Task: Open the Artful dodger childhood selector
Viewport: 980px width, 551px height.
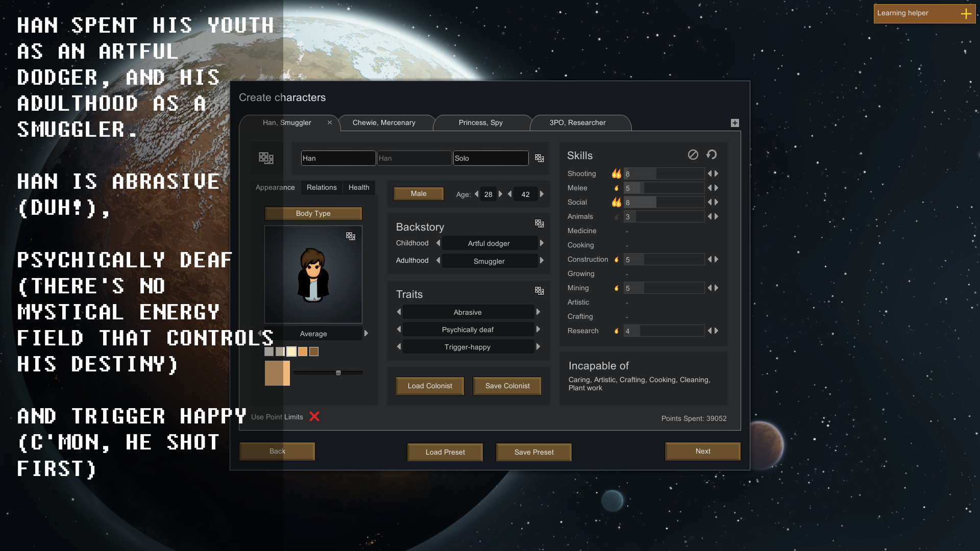Action: (489, 243)
